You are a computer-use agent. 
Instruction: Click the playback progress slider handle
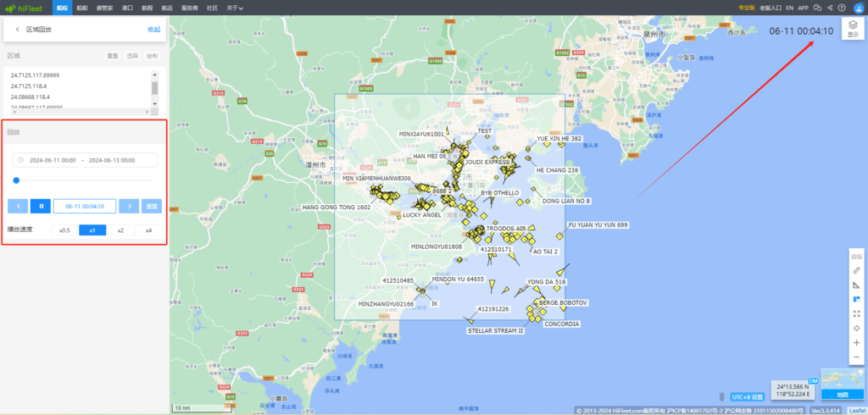(x=16, y=180)
